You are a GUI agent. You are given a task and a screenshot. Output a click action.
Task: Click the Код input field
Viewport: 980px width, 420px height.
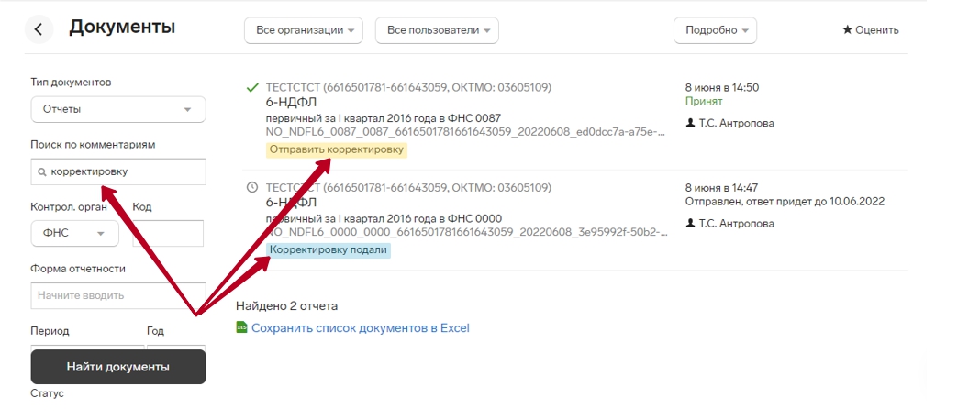167,234
